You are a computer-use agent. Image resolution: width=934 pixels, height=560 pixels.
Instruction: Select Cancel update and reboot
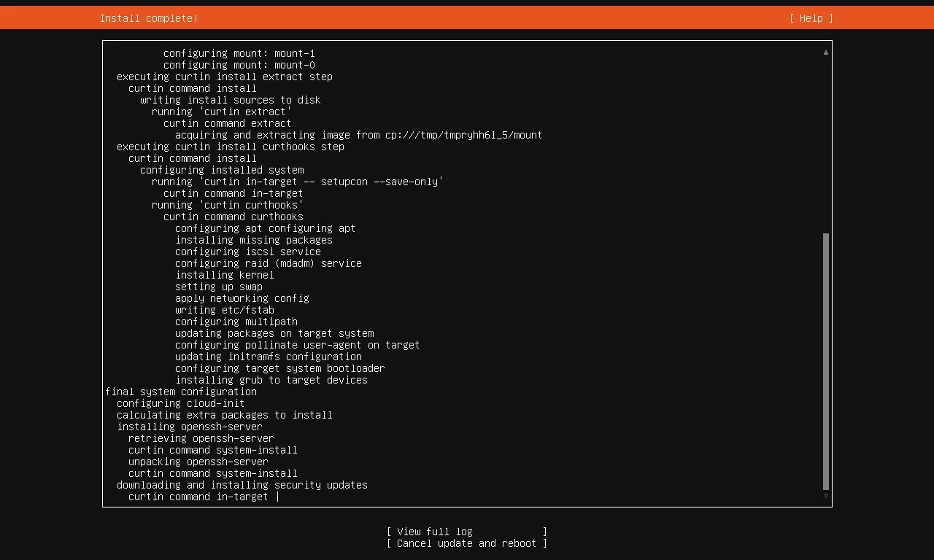[467, 543]
